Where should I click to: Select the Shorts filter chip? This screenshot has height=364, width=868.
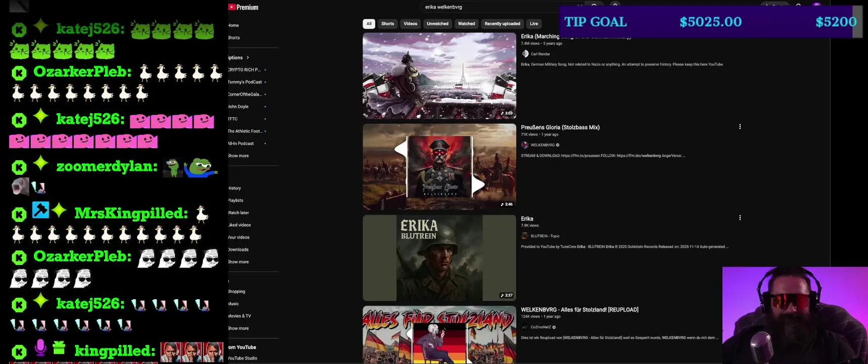tap(388, 24)
